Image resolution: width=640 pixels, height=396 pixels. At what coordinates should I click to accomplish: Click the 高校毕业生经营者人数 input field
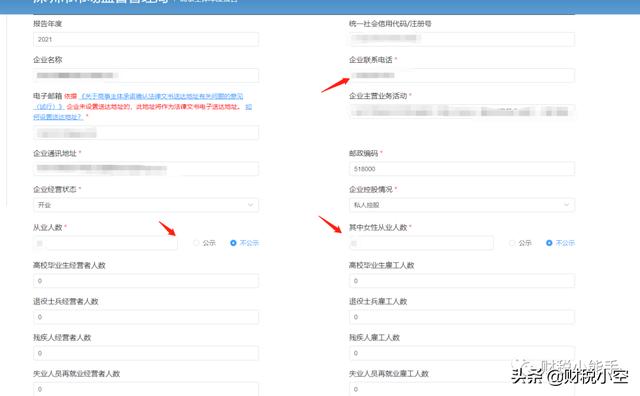146,281
